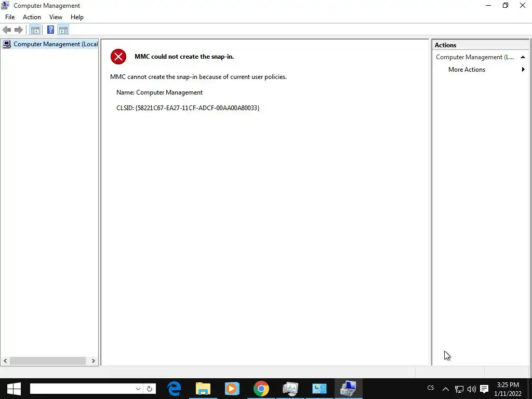
Task: Click the Computer Management title bar icon
Action: click(5, 5)
